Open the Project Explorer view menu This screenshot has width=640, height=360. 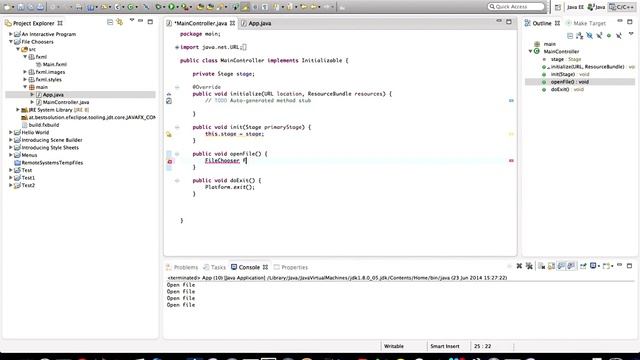[132, 20]
